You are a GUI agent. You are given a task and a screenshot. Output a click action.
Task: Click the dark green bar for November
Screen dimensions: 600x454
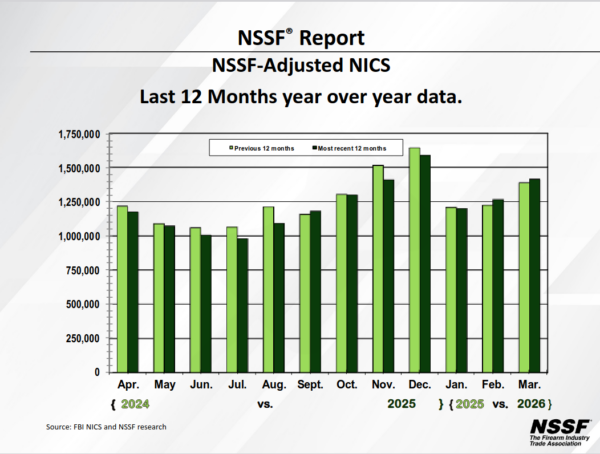[389, 275]
